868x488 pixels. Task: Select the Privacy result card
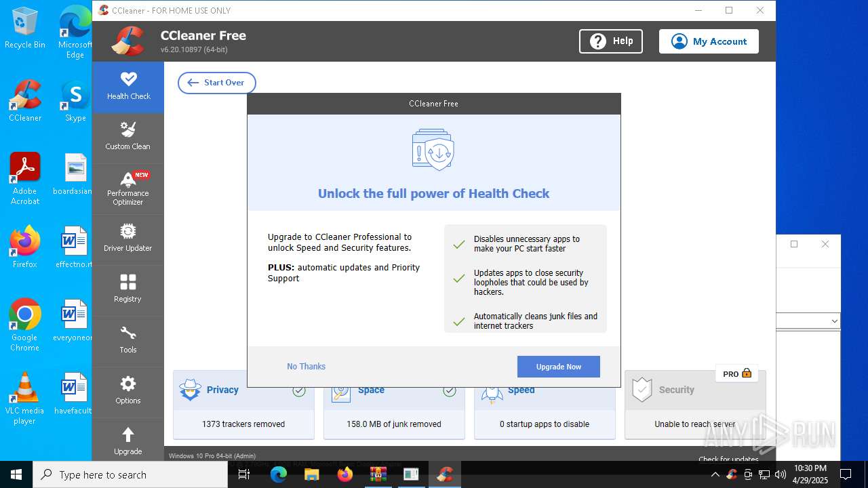coord(243,405)
